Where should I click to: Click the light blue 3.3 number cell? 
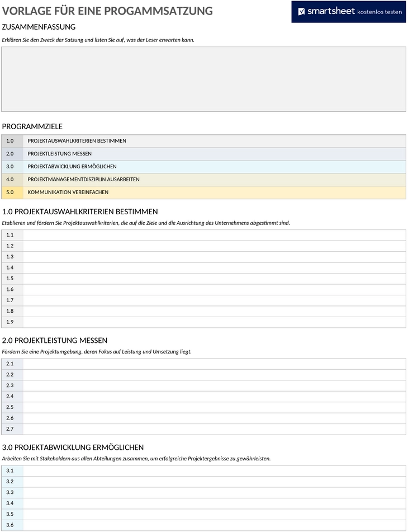point(12,492)
